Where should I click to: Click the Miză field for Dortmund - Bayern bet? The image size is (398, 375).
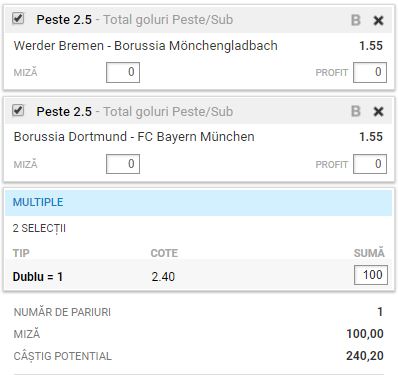[123, 164]
